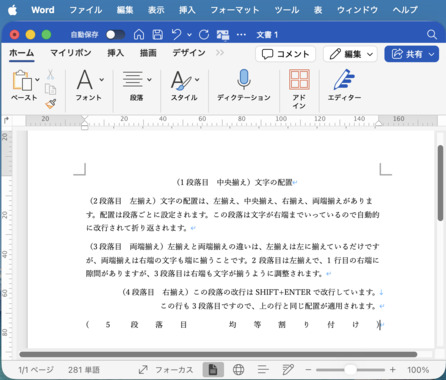Expand the ペースト options arrow
This screenshot has width=446, height=380.
37,79
